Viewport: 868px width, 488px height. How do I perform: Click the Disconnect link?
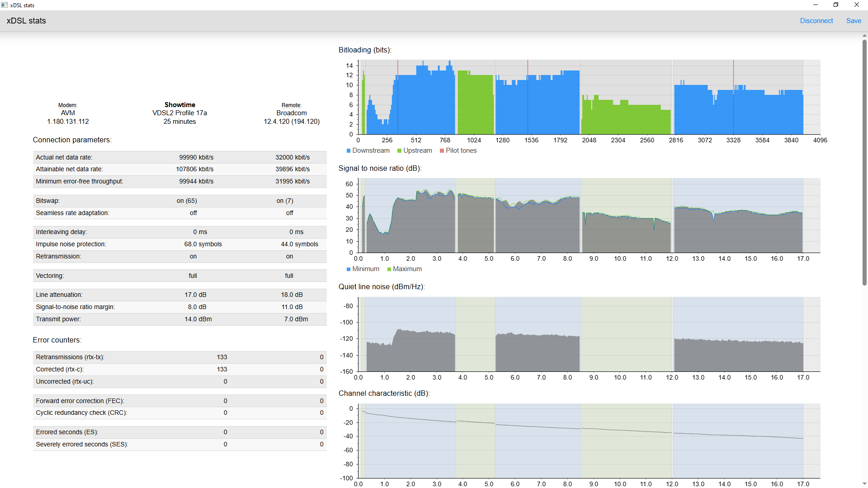816,21
